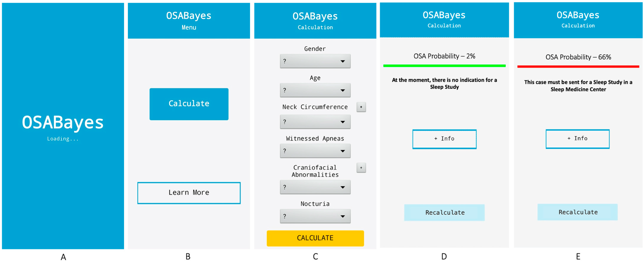Open + Info on the 66% probability screen
644x262 pixels.
tap(577, 139)
